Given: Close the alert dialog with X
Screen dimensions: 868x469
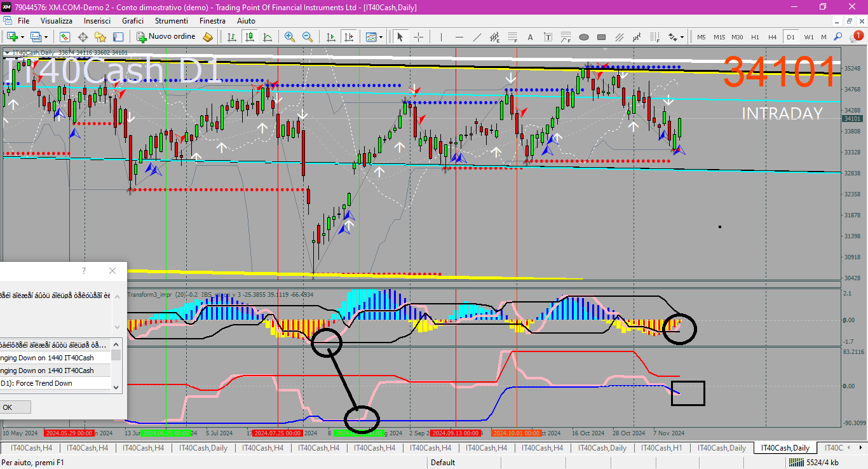Looking at the screenshot, I should pyautogui.click(x=112, y=271).
